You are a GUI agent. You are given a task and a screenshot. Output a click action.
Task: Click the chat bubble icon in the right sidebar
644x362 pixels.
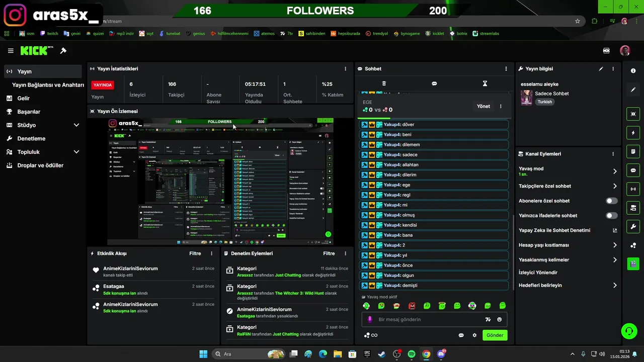[633, 170]
